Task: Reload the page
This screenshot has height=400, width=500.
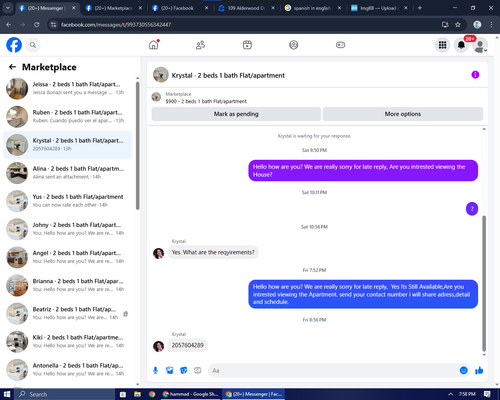Action: (37, 24)
